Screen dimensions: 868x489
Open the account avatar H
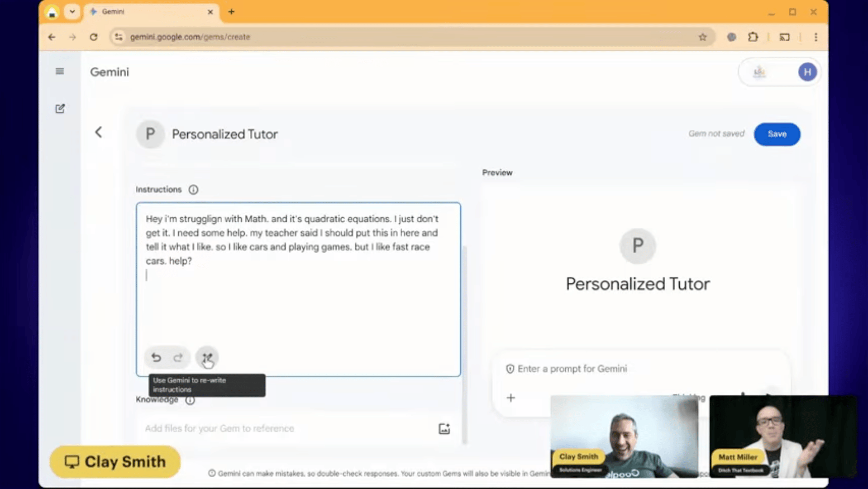click(807, 72)
